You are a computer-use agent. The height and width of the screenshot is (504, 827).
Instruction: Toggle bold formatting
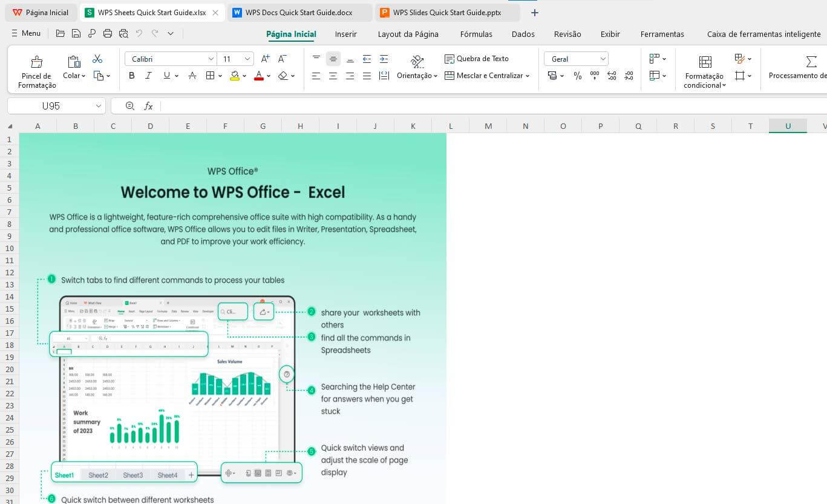pos(132,75)
